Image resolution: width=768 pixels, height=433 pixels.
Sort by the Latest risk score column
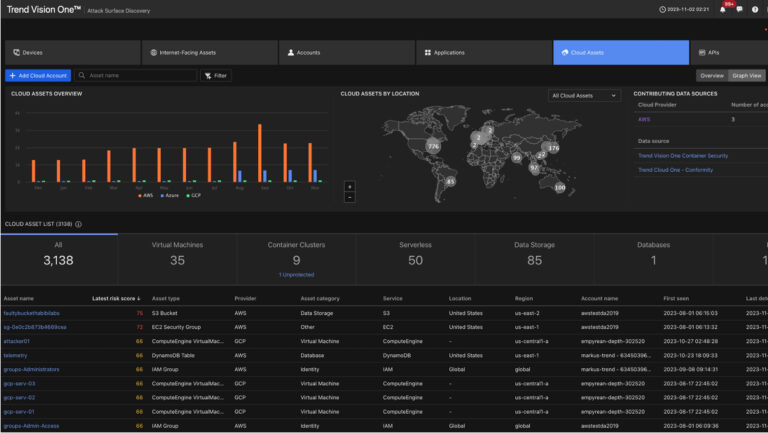116,298
